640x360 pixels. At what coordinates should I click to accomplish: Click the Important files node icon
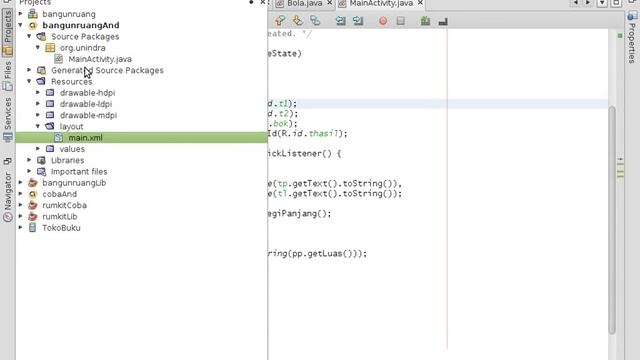(41, 171)
